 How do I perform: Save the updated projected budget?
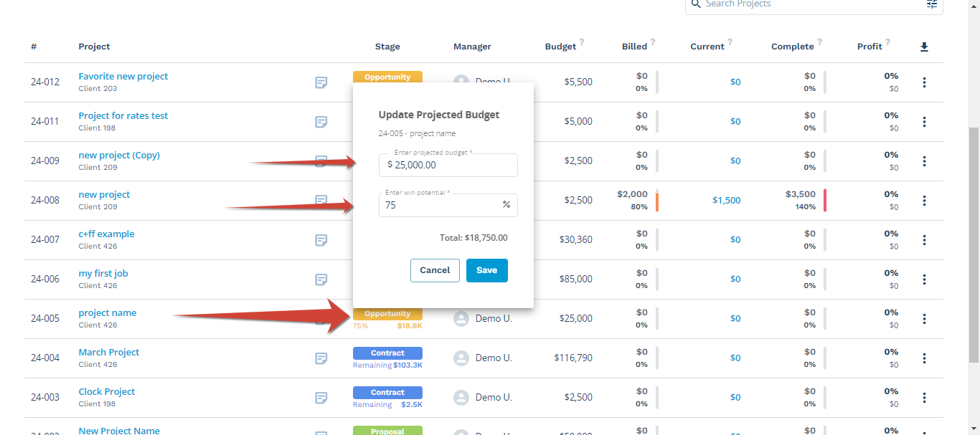click(487, 270)
